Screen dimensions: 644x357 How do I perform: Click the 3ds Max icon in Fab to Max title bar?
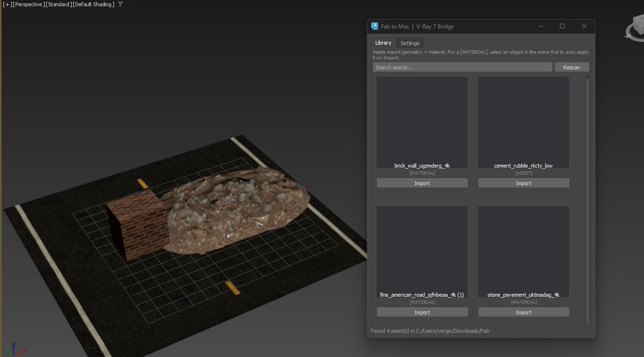tap(375, 26)
